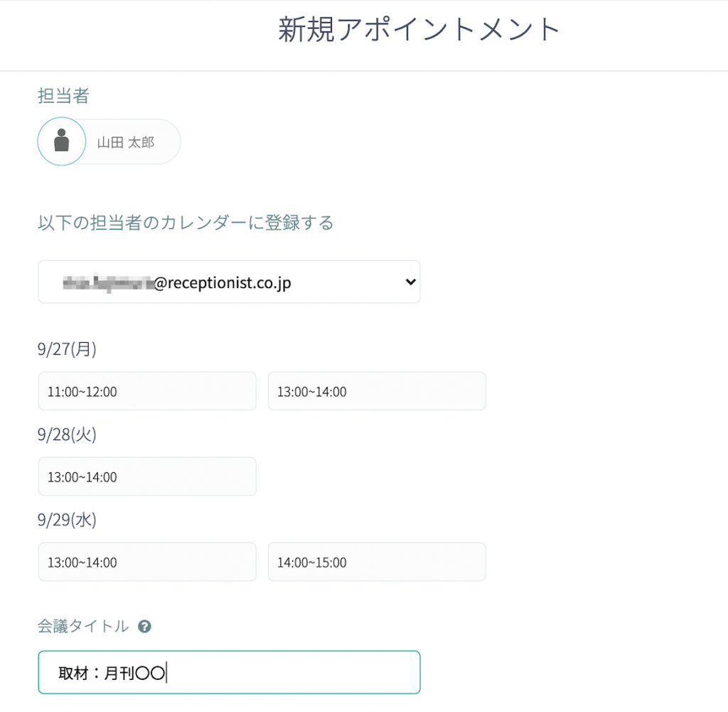This screenshot has width=728, height=712.
Task: Click the blurred email name in the dropdown
Action: coord(107,283)
